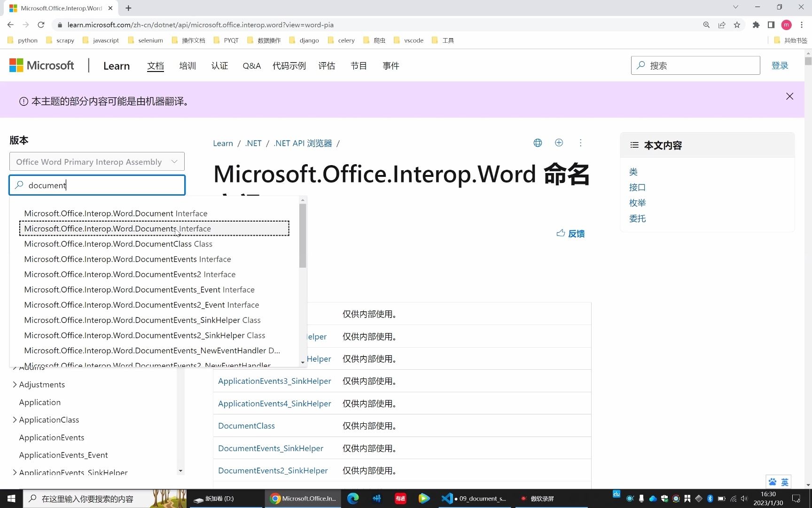This screenshot has height=508, width=812.
Task: Open the 事件 navigation item
Action: coord(390,66)
